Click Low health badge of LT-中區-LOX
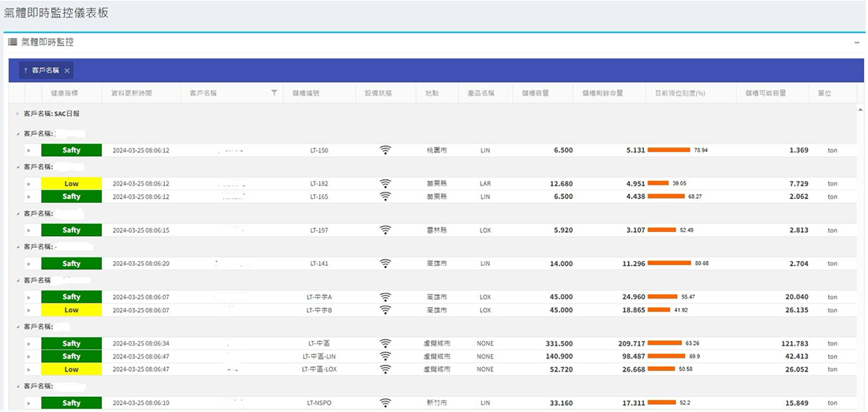Screen dimensions: 868x412 coord(71,369)
